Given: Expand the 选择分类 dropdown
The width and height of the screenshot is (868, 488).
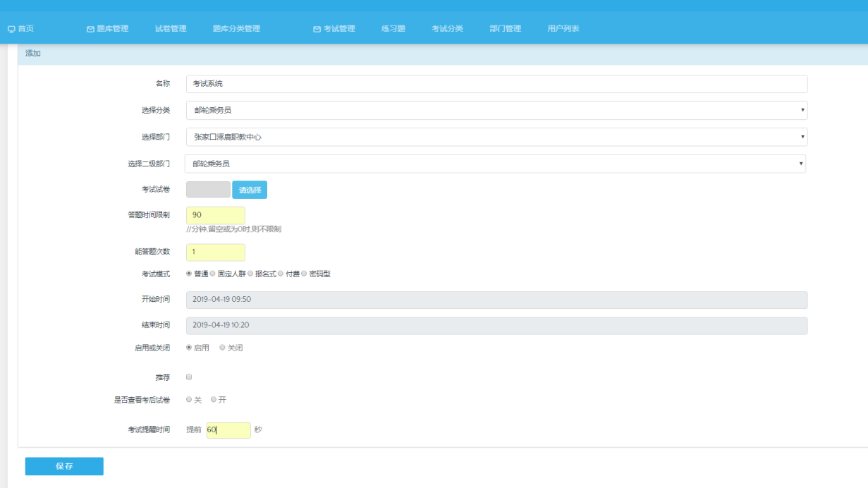Looking at the screenshot, I should (496, 111).
